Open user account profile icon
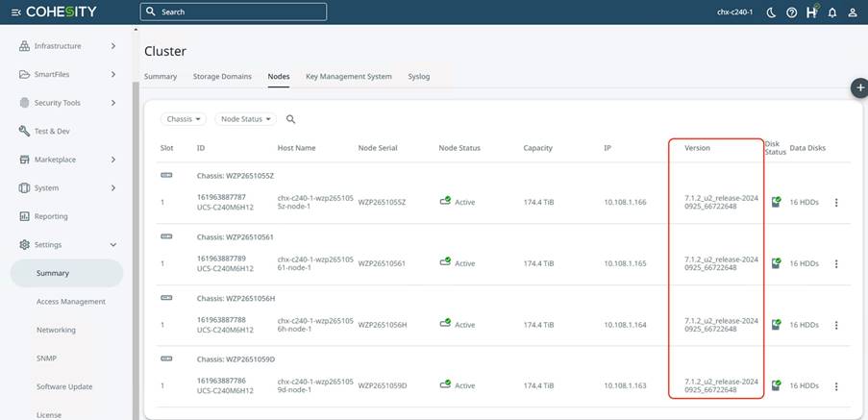The height and width of the screenshot is (420, 868). pyautogui.click(x=852, y=12)
